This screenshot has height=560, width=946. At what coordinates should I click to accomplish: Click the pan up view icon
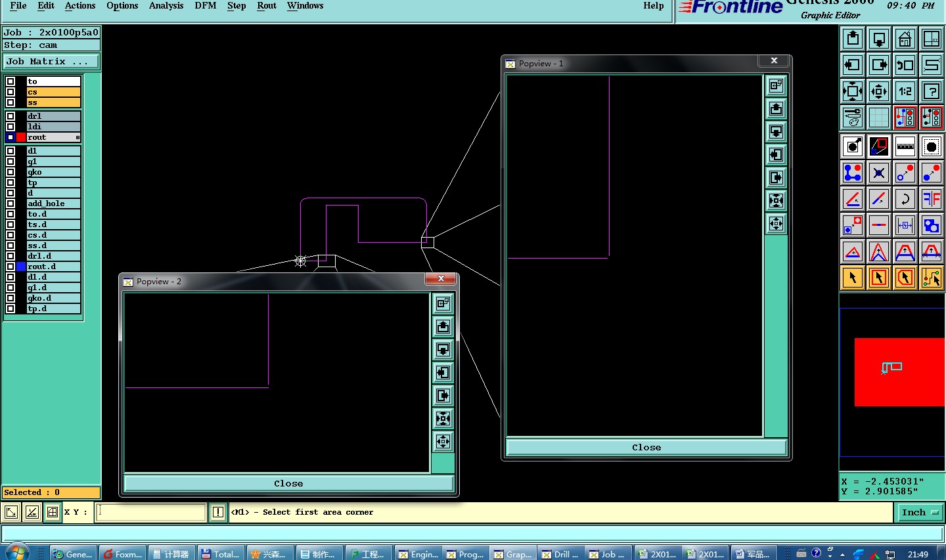click(853, 39)
